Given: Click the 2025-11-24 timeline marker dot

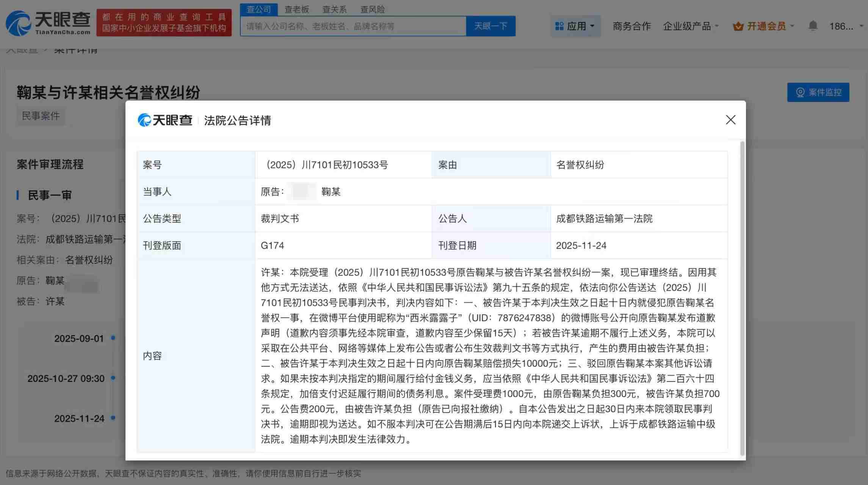Looking at the screenshot, I should 112,419.
